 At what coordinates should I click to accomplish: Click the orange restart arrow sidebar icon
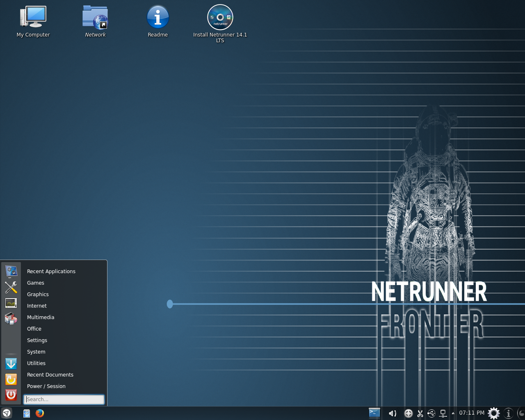pos(11,379)
